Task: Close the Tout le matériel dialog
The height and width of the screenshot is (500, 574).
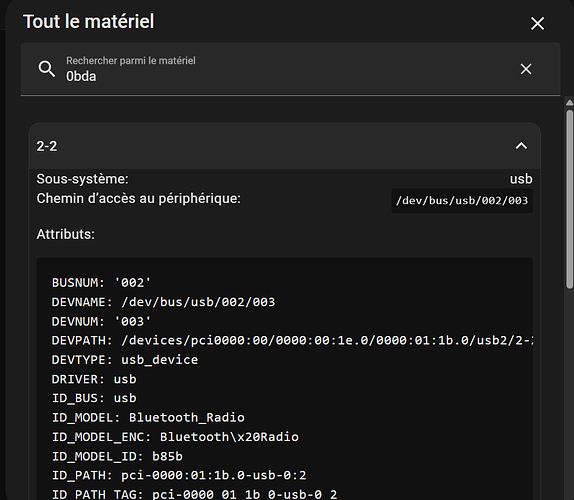Action: [x=537, y=24]
